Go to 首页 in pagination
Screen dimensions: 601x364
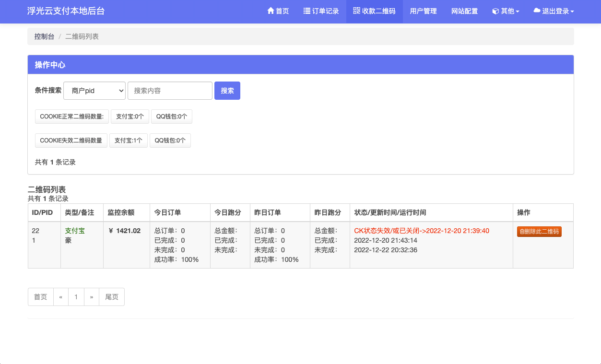click(x=41, y=297)
